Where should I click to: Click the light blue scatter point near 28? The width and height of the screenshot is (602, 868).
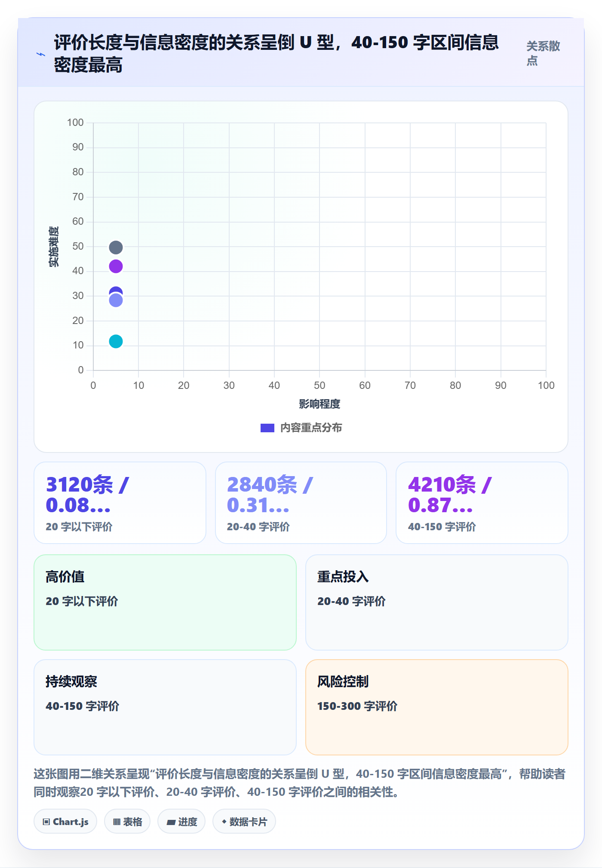click(x=116, y=300)
